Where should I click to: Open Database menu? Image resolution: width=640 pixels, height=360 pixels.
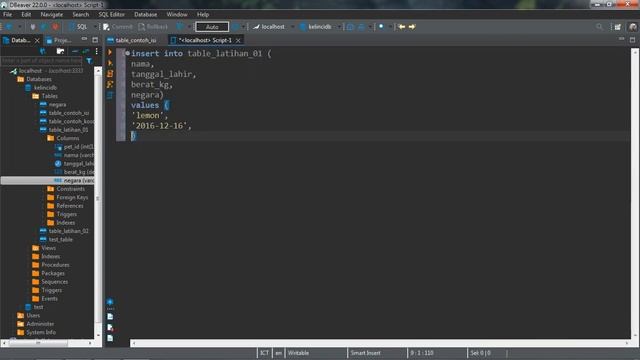tap(146, 14)
